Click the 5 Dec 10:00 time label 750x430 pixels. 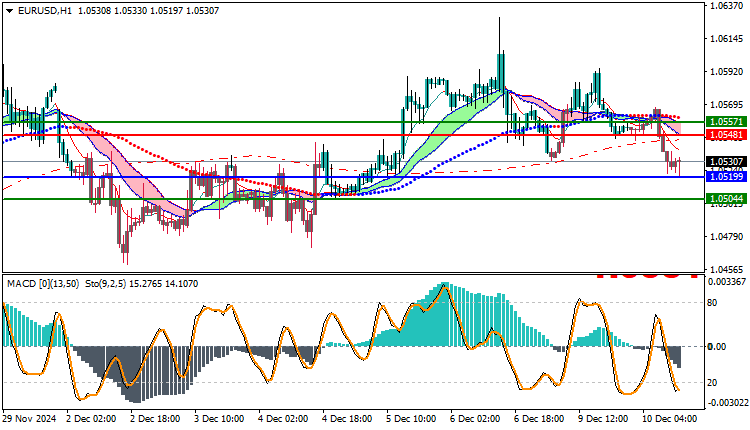pos(411,419)
